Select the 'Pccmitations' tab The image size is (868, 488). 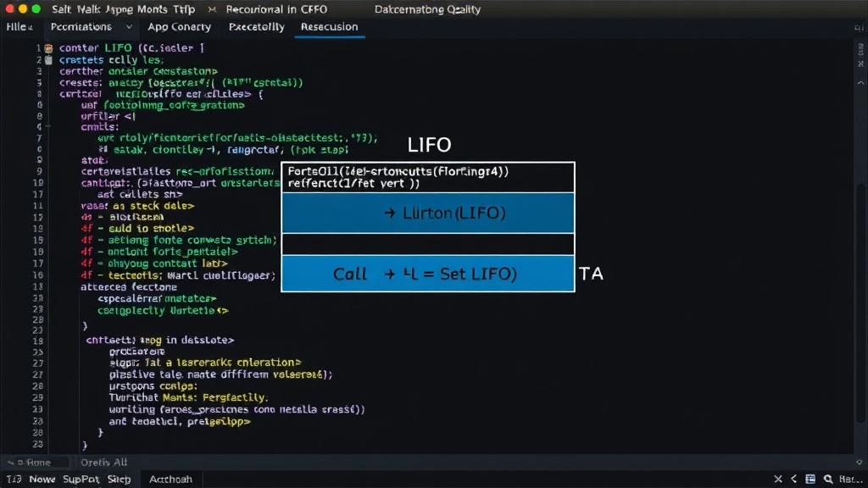81,27
